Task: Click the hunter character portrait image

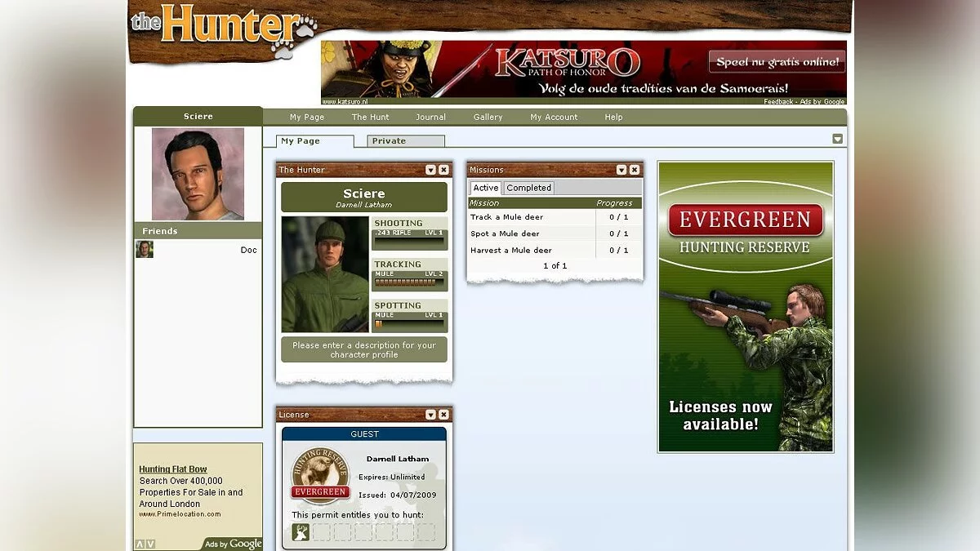Action: click(x=325, y=274)
